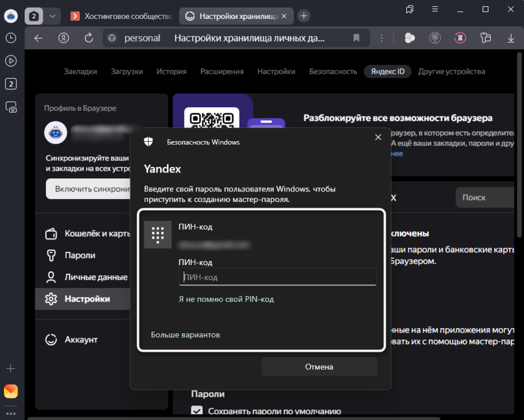The image size is (524, 420).
Task: Click the Больше вариантов link
Action: 185,335
